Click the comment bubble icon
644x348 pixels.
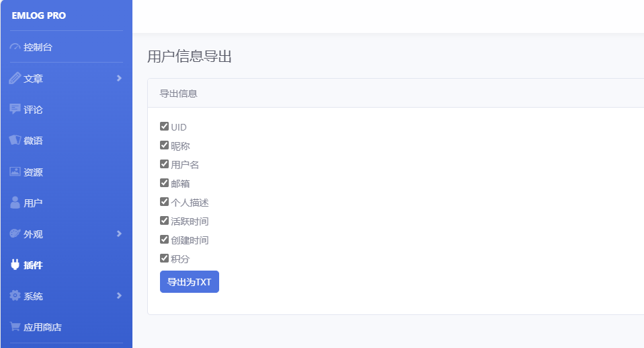15,109
